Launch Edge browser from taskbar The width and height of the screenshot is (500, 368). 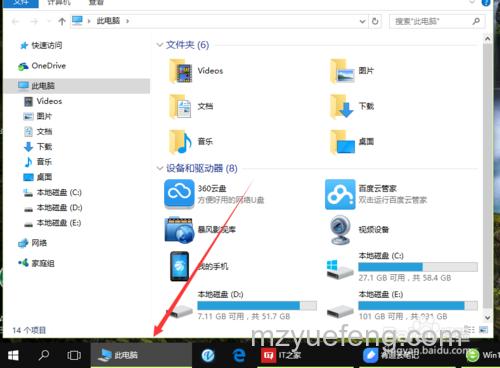point(239,355)
